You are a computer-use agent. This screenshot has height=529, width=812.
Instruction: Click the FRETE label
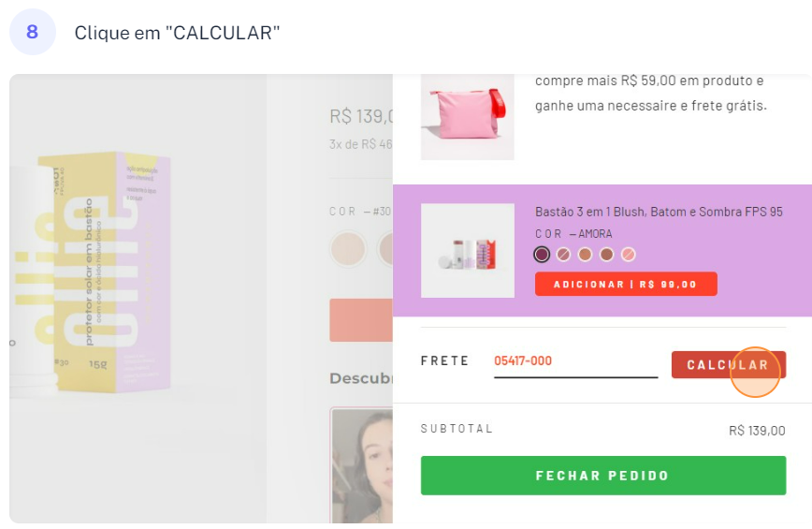coord(444,361)
